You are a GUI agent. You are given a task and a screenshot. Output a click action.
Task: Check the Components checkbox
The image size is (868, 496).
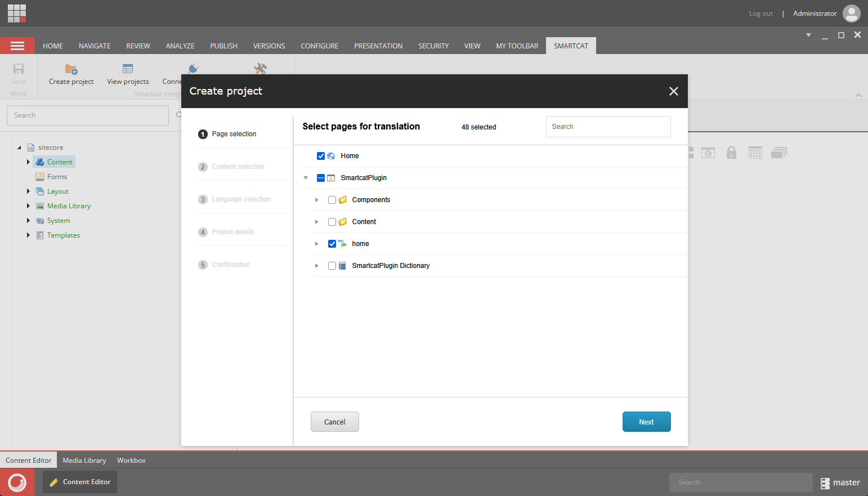click(x=332, y=200)
